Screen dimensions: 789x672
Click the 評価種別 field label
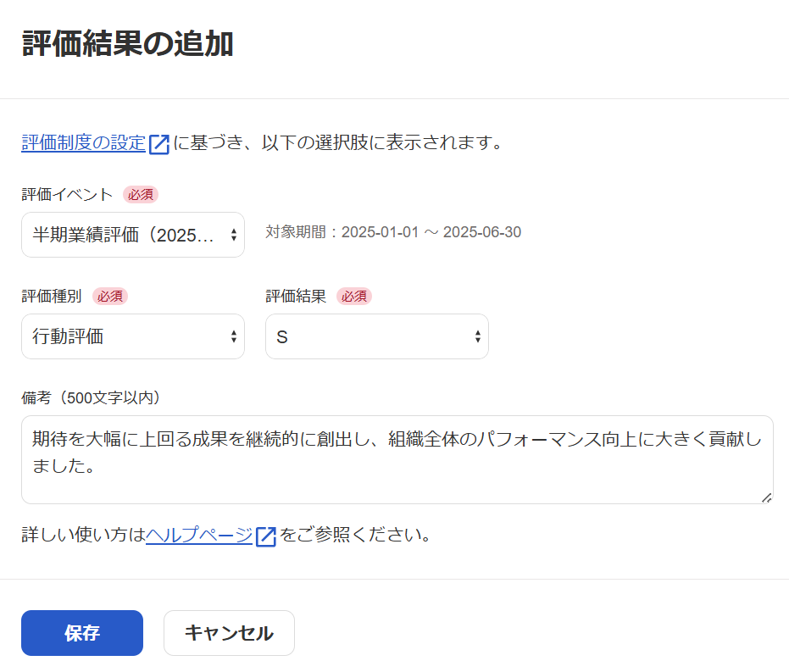point(52,297)
